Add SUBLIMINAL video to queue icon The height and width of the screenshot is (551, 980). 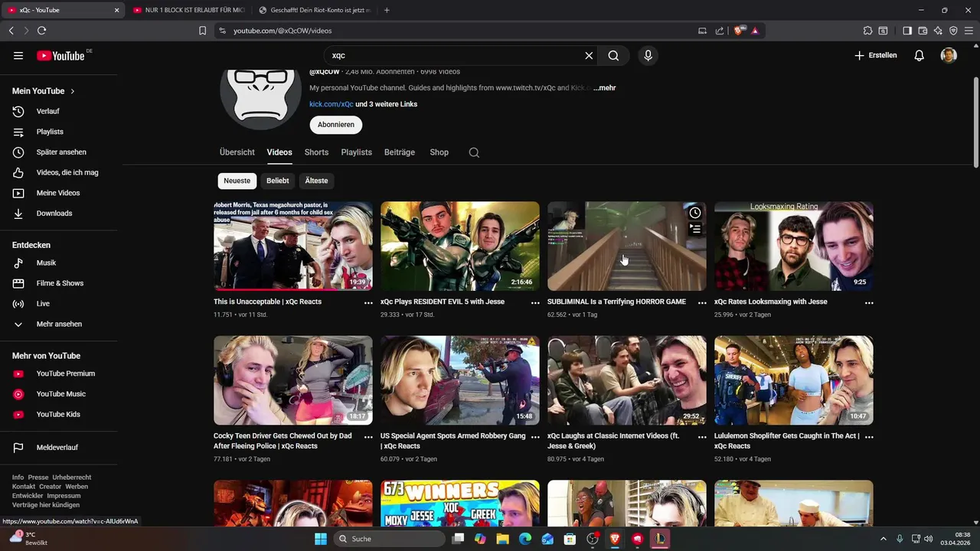click(694, 228)
